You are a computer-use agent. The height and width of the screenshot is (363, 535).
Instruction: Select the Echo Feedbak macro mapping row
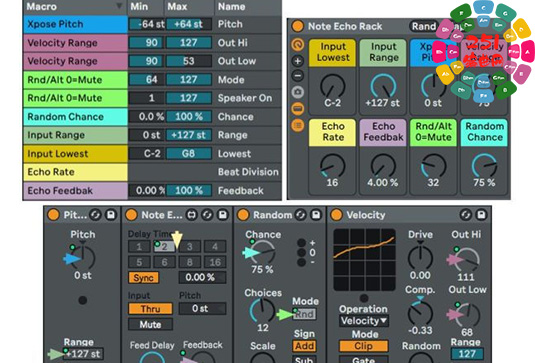click(x=152, y=190)
